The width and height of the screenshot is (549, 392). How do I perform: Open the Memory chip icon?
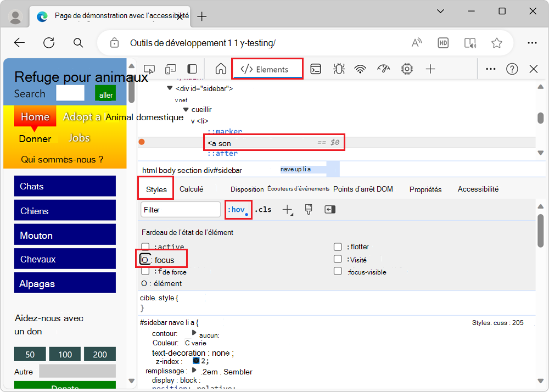point(407,69)
